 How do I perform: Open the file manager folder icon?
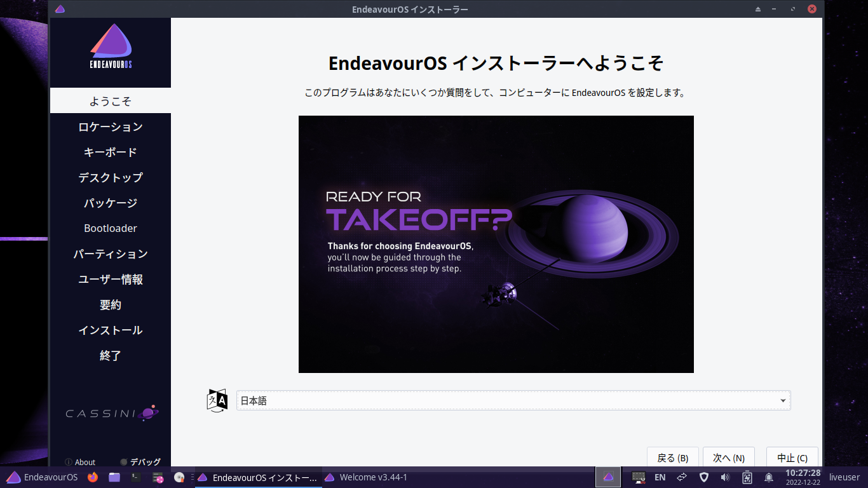(114, 477)
